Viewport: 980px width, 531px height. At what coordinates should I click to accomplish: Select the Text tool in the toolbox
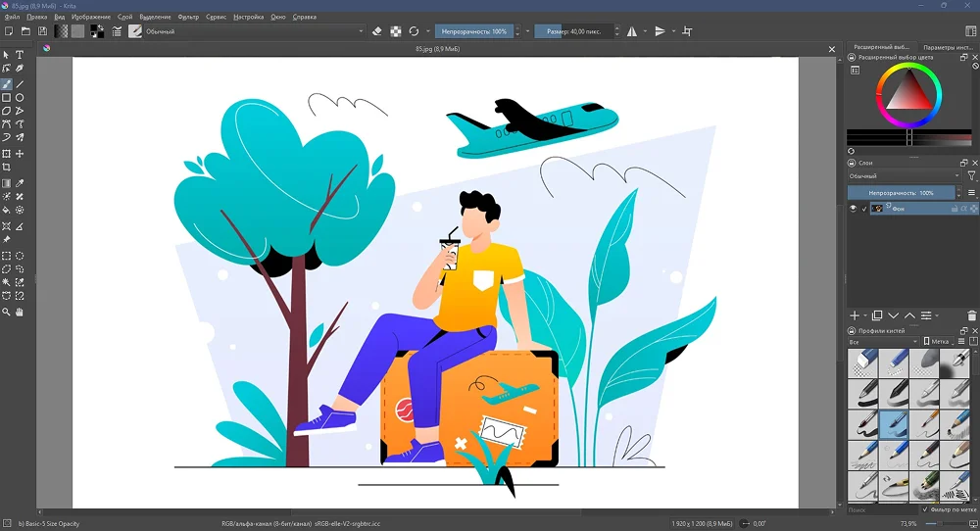[x=20, y=55]
